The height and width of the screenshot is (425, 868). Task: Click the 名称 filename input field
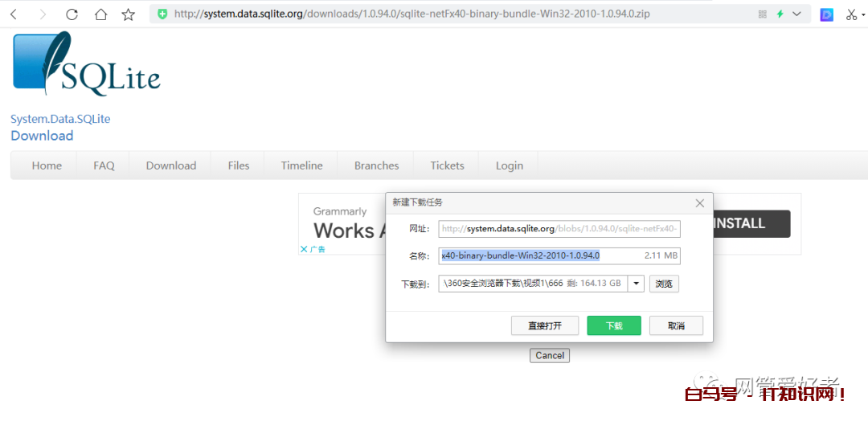tap(538, 255)
